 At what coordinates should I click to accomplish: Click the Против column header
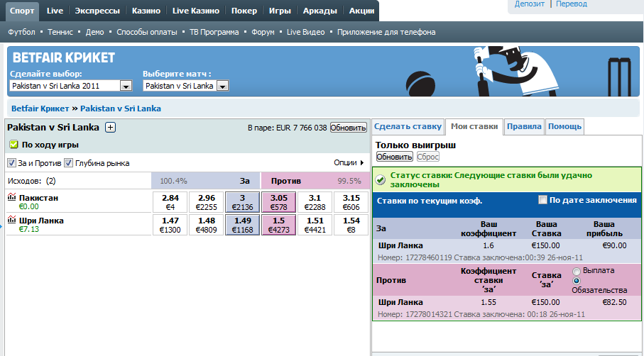point(286,180)
